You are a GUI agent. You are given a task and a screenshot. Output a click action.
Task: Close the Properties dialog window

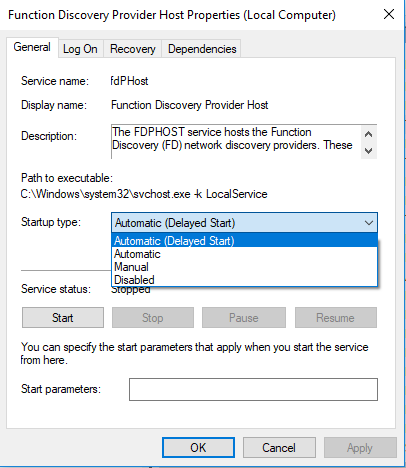389,14
